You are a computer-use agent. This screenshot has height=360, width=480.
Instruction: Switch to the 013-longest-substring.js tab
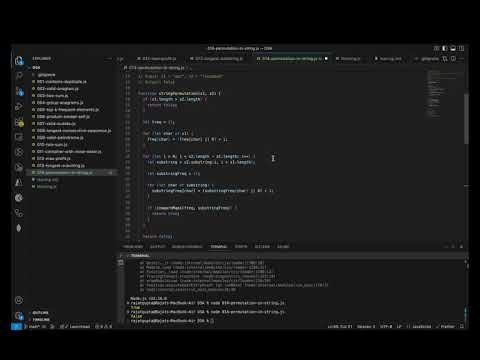tap(217, 59)
